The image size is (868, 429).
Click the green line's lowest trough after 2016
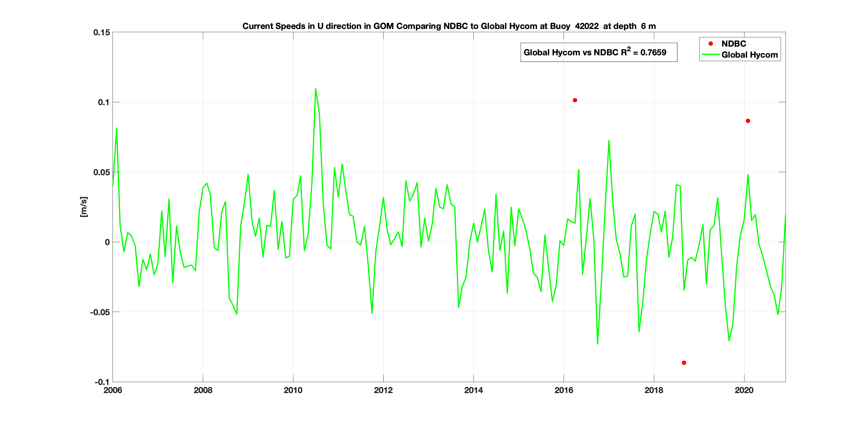(x=597, y=343)
